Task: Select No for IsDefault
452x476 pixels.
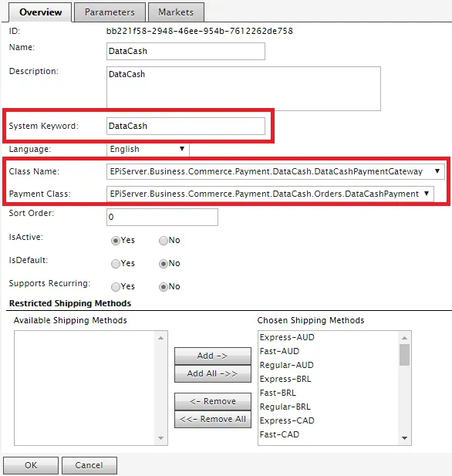Action: (164, 264)
